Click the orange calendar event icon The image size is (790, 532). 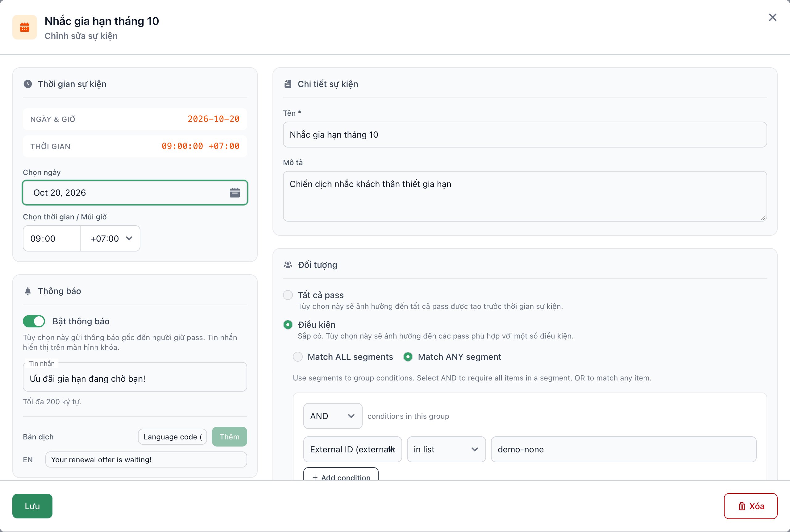click(x=24, y=27)
